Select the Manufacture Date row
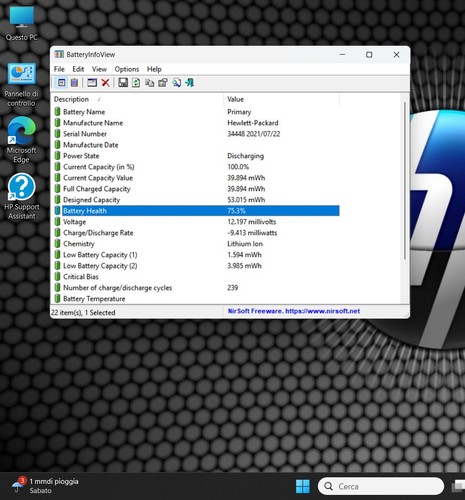The width and height of the screenshot is (465, 500). (197, 145)
